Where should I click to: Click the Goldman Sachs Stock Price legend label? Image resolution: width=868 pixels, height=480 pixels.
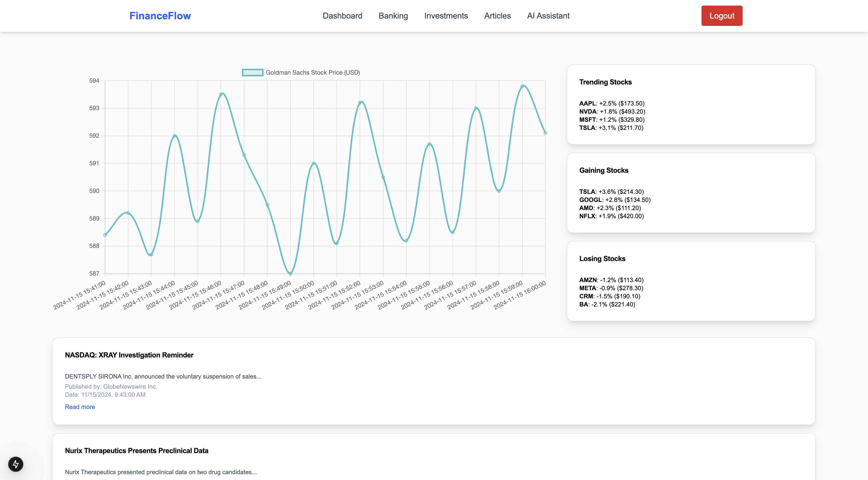[312, 72]
